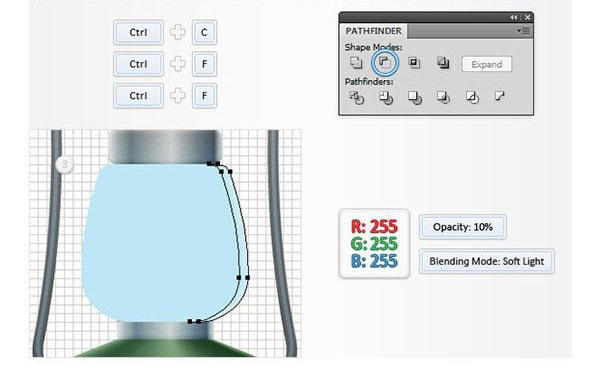Image resolution: width=600 pixels, height=384 pixels.
Task: Click the B: 255 color value
Action: [x=374, y=261]
